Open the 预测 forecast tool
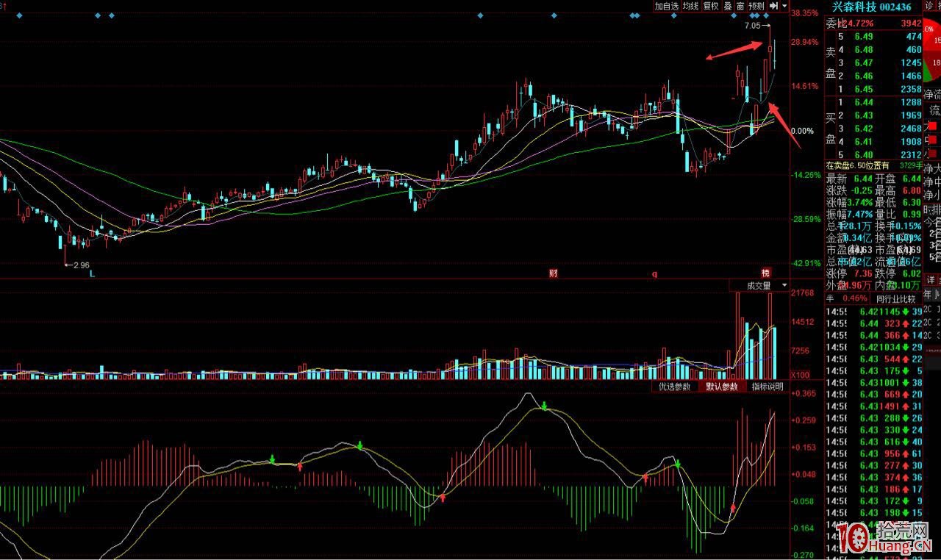Screen dimensions: 941x560 tap(756, 6)
